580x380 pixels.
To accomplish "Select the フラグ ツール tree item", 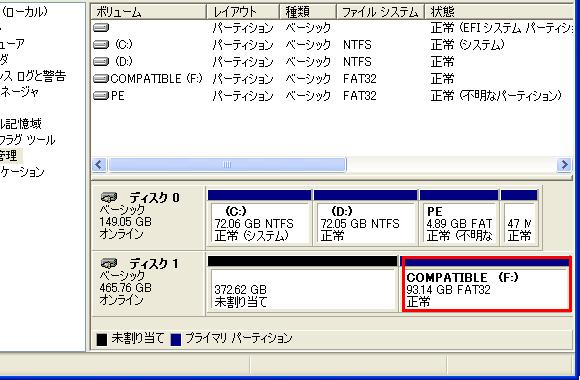I will point(27,139).
